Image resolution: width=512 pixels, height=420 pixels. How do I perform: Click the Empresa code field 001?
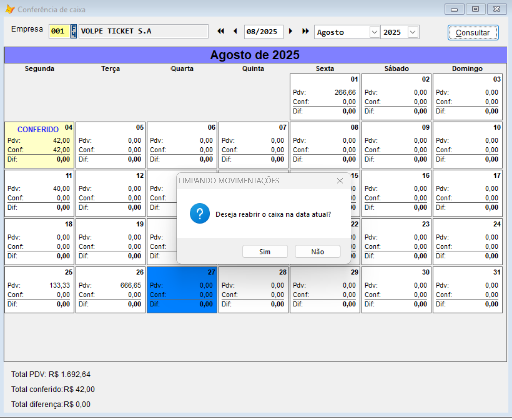click(58, 31)
